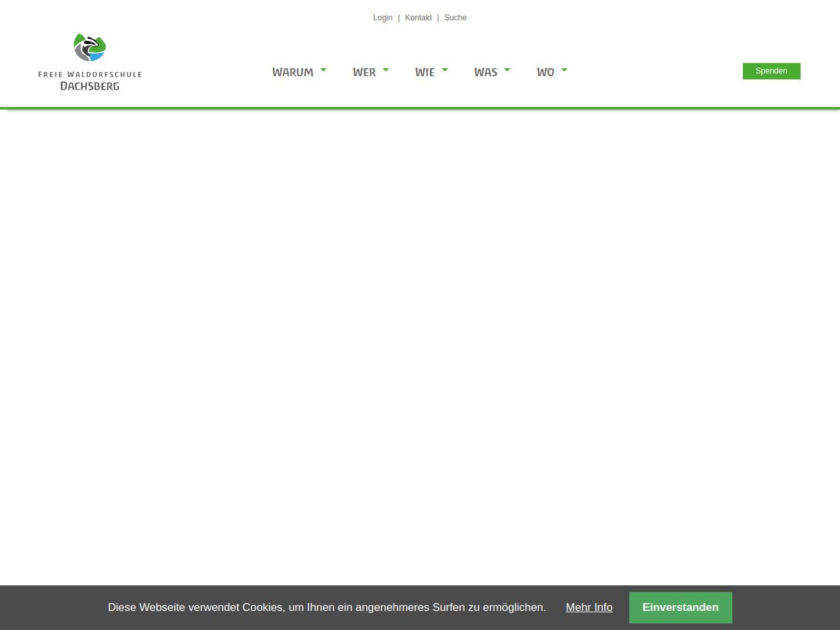Select the WAS menu item

click(x=486, y=72)
